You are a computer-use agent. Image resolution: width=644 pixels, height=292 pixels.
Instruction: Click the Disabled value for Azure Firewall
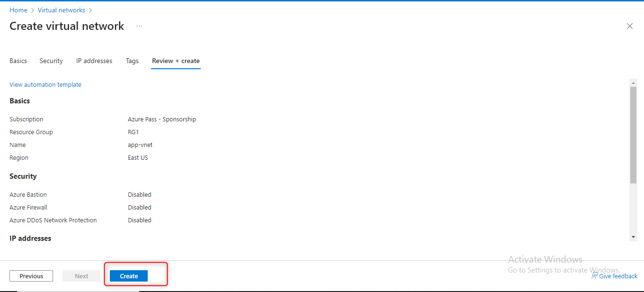(x=140, y=207)
